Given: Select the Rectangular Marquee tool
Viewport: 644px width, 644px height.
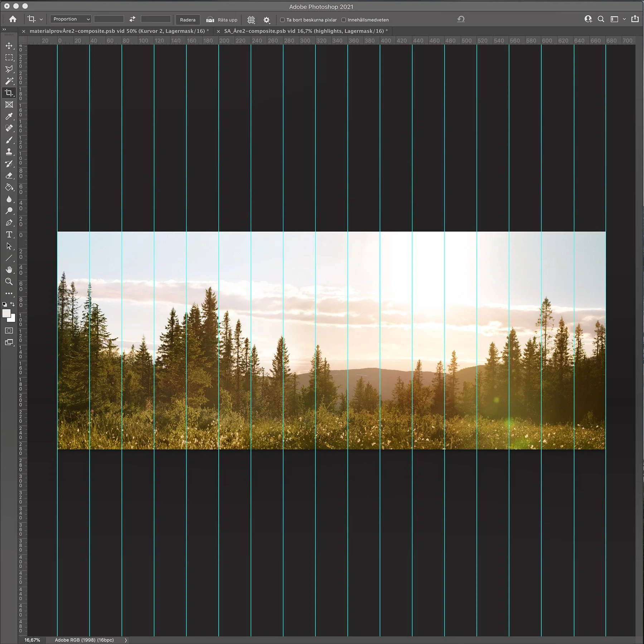Looking at the screenshot, I should pyautogui.click(x=9, y=58).
